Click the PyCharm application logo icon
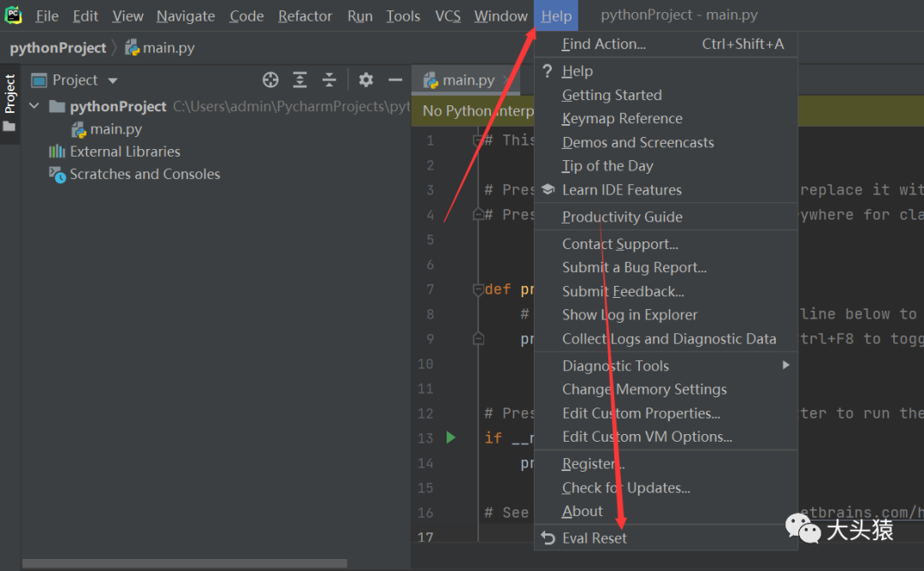 (13, 15)
